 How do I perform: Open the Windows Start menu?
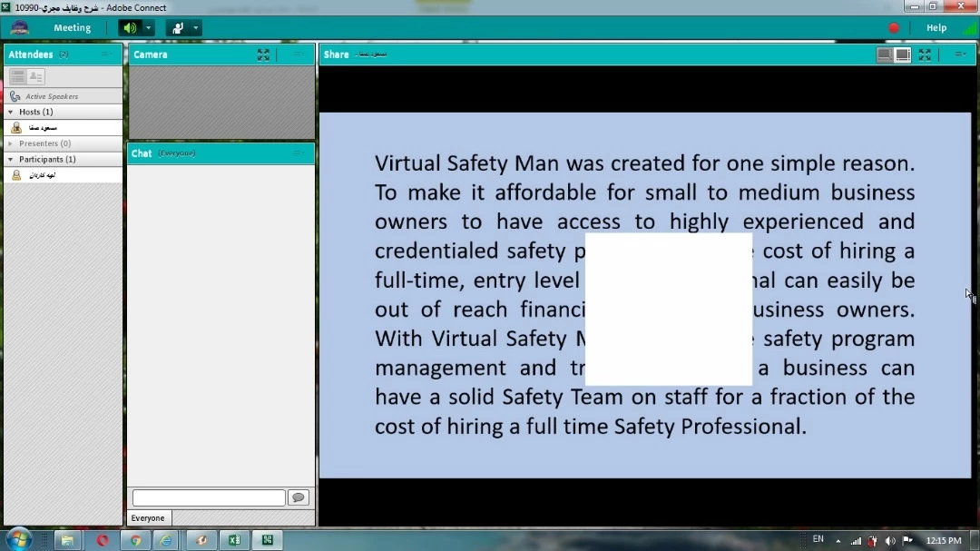tap(18, 539)
